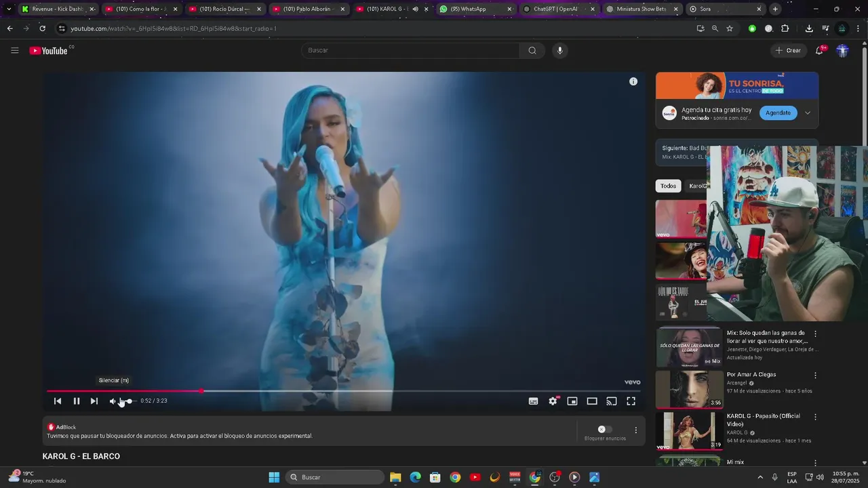Click the YouTube URL address bar
The image size is (868, 488).
380,28
